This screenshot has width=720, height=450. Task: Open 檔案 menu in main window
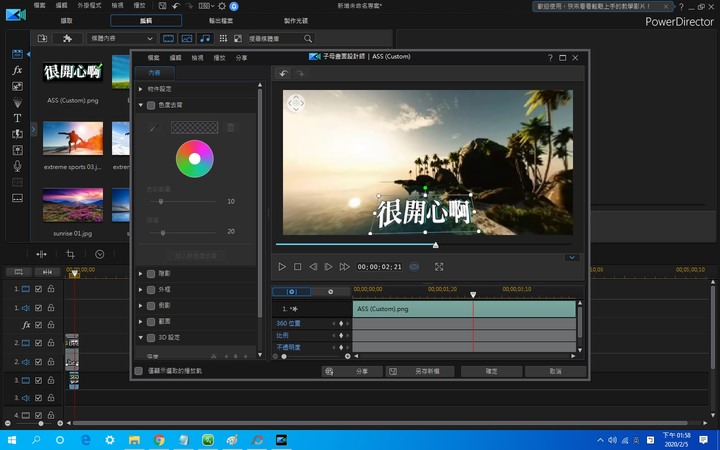point(39,6)
